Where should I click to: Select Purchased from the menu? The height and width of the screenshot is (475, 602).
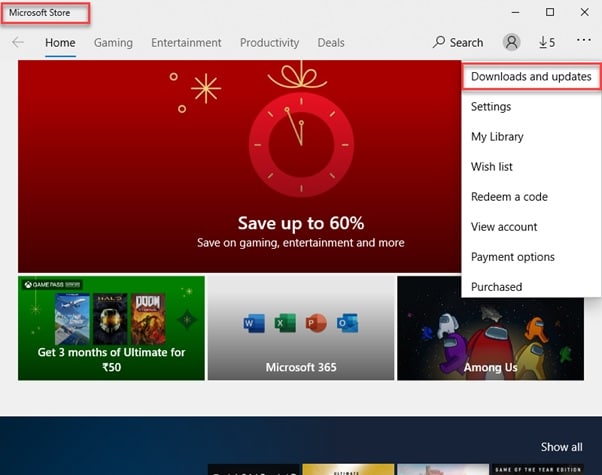pos(531,286)
